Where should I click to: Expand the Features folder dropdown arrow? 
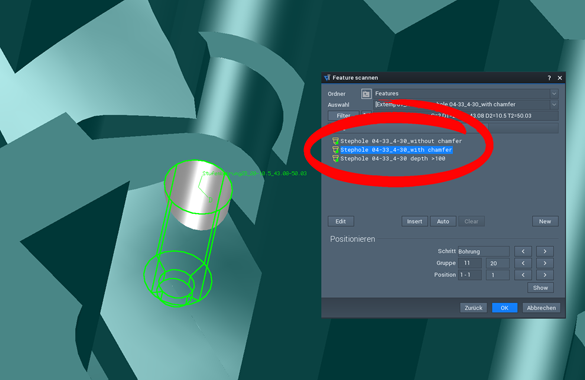554,94
